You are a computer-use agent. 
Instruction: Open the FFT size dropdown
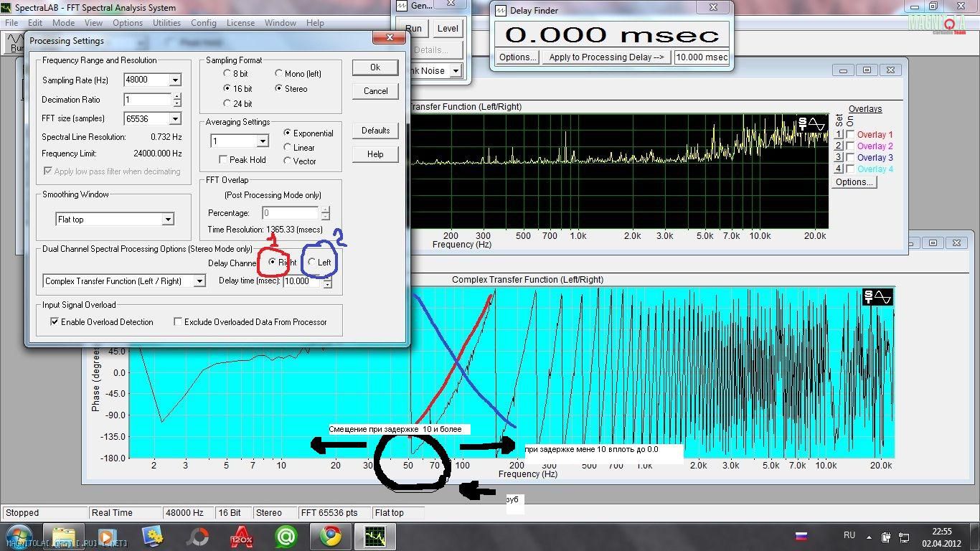[175, 118]
